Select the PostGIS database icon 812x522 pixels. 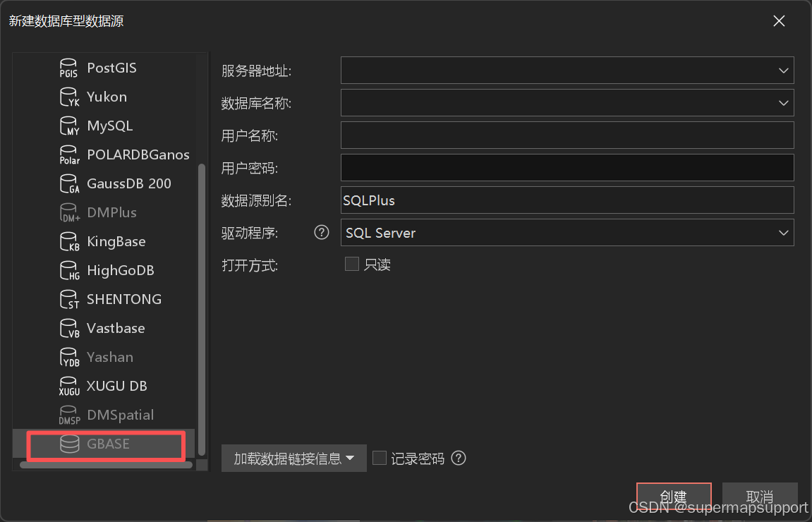(69, 68)
